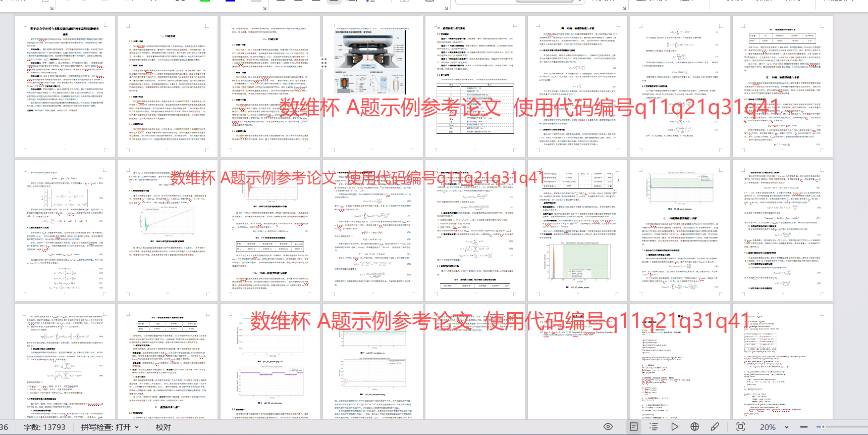
Task: Switch to web layout globe icon
Action: [695, 427]
